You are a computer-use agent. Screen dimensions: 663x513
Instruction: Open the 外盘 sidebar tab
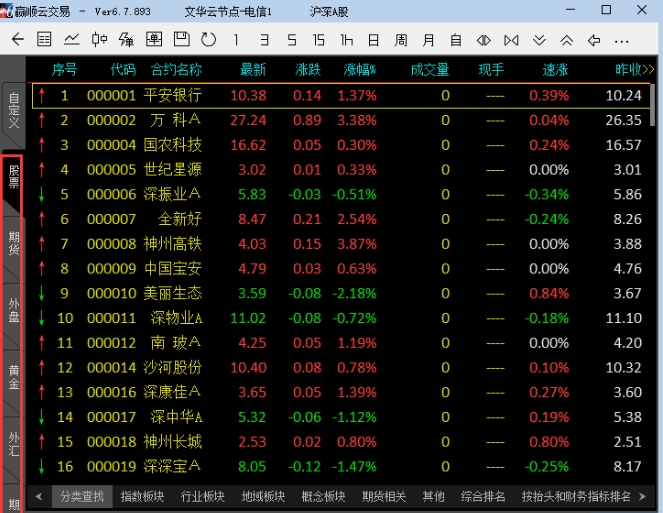point(14,310)
